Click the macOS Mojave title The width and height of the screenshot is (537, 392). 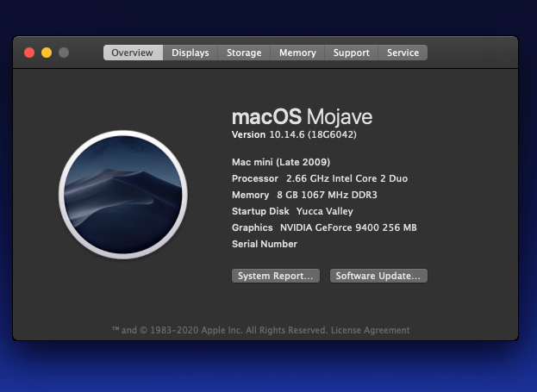point(302,117)
